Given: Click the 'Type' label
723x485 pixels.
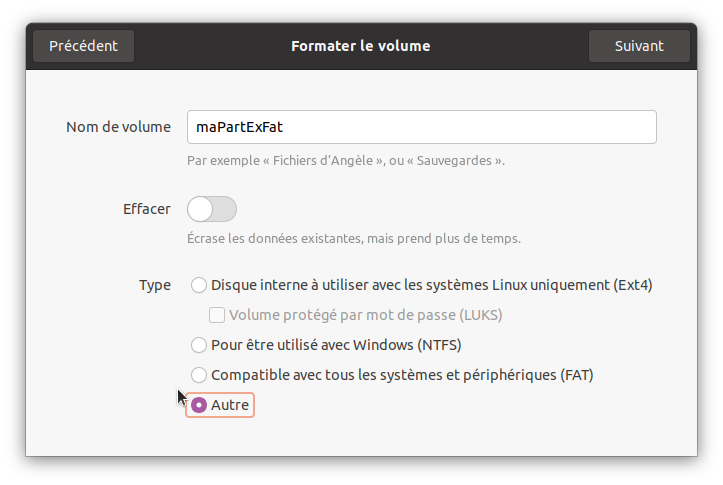Looking at the screenshot, I should tap(154, 285).
